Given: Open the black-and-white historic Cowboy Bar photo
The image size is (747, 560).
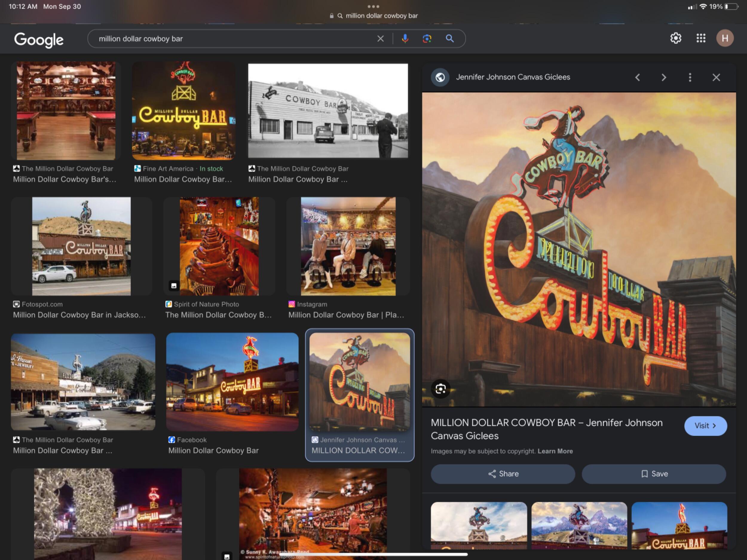Looking at the screenshot, I should tap(327, 111).
